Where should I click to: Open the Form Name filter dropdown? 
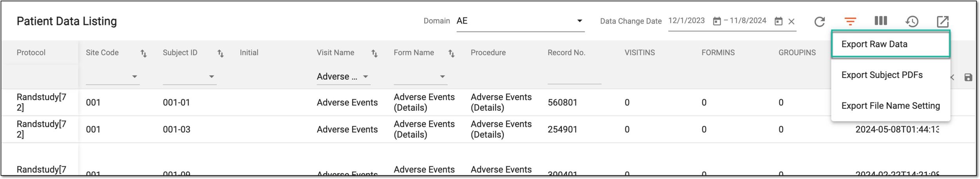(x=421, y=77)
